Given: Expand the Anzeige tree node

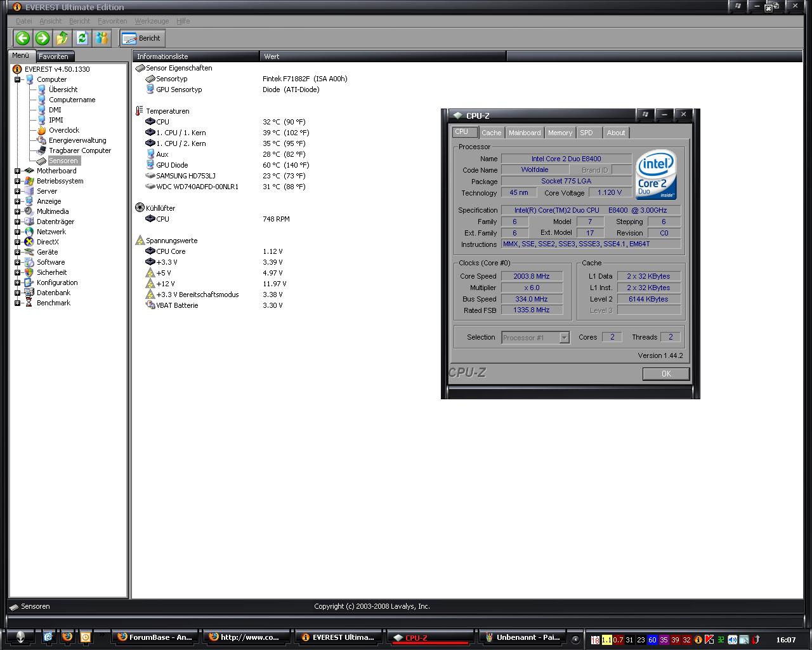Looking at the screenshot, I should point(17,201).
